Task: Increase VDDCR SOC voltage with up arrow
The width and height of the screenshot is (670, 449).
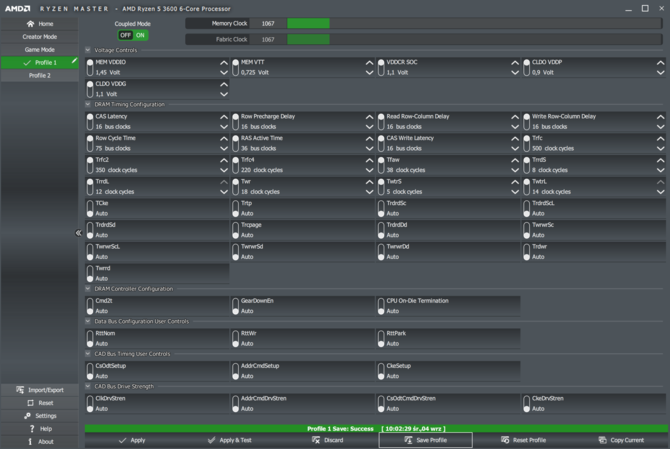Action: click(x=515, y=63)
